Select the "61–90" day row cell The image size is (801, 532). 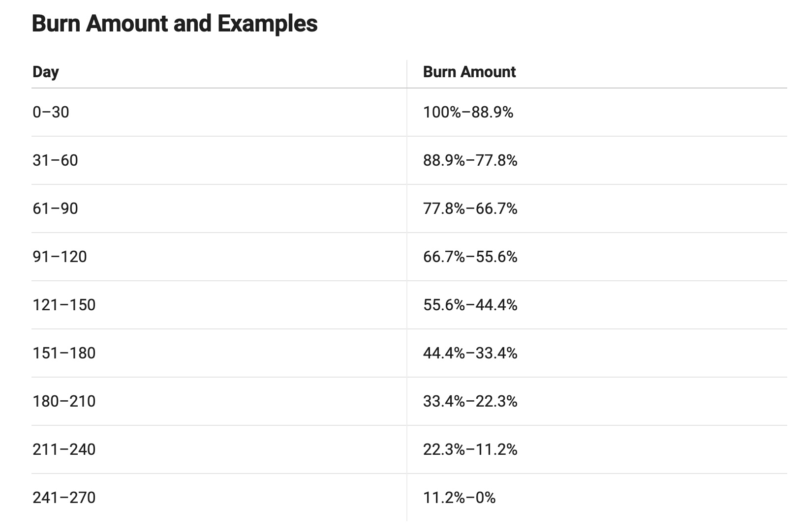tap(55, 208)
